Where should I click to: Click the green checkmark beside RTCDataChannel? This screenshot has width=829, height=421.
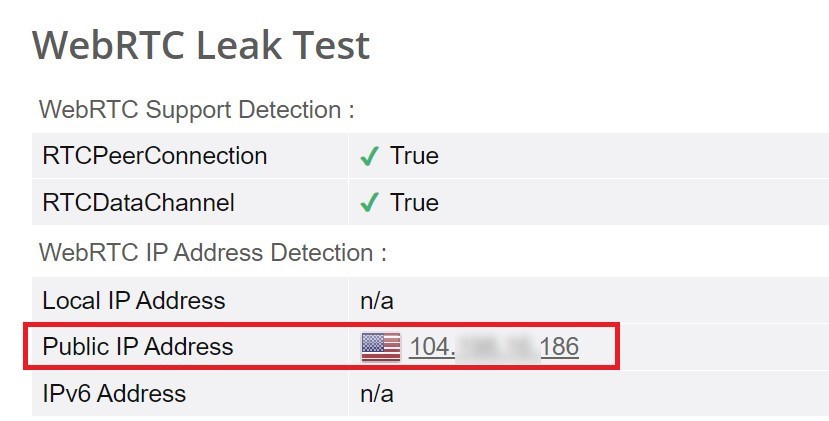[369, 203]
